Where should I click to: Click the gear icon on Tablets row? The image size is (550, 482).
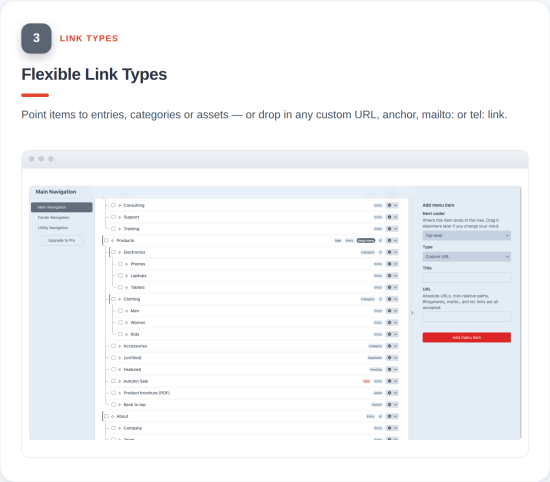point(389,287)
